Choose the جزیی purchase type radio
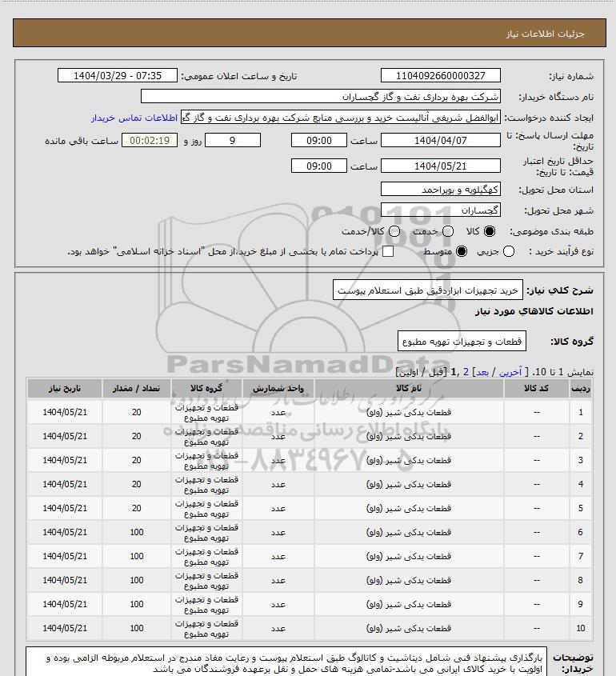This screenshot has height=676, width=616. click(x=509, y=251)
